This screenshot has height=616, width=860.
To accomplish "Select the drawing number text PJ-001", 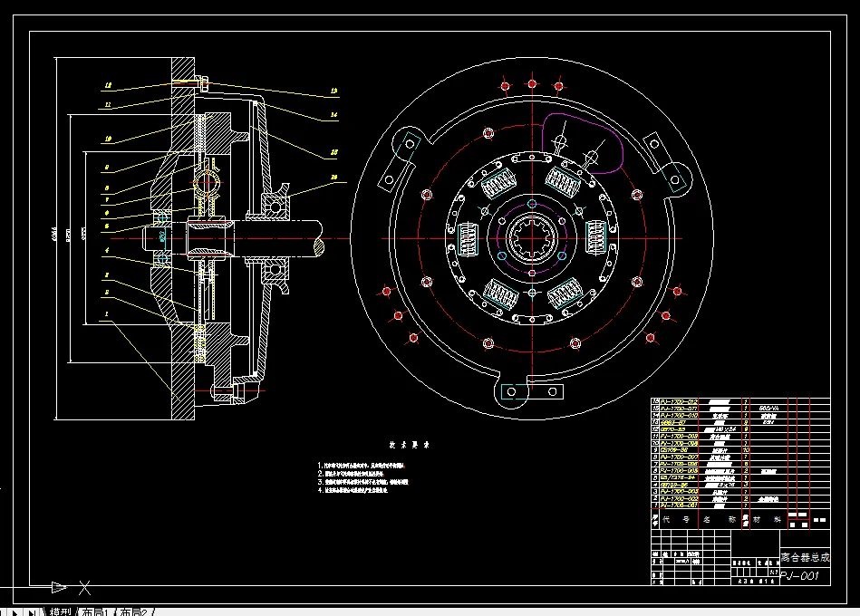I will (799, 575).
